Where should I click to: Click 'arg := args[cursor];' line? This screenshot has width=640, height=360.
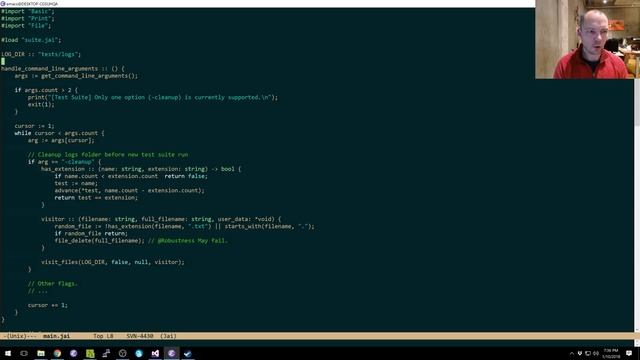point(61,140)
